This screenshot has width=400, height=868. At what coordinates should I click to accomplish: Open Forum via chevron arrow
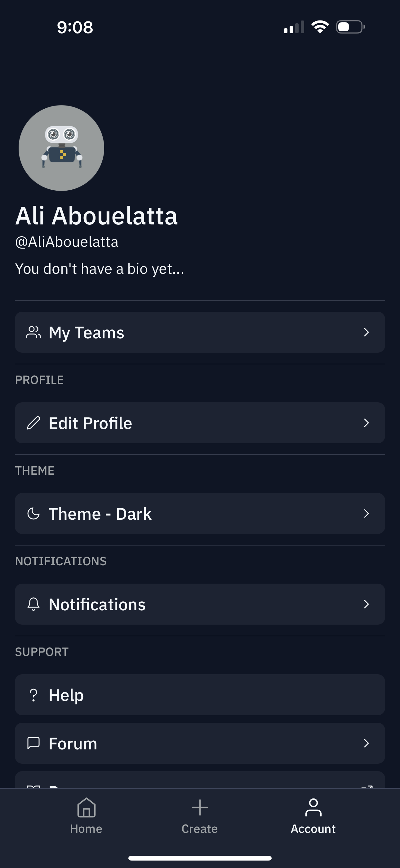(x=366, y=743)
